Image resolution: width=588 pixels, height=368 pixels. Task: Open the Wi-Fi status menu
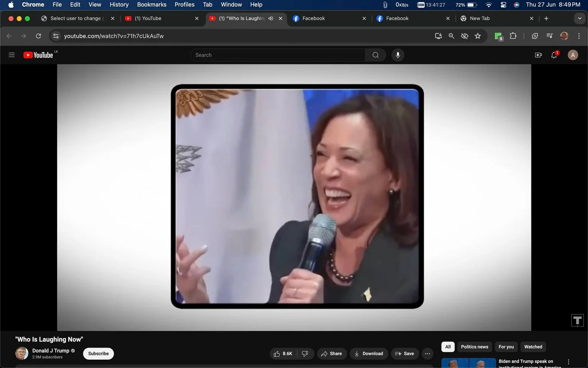[488, 5]
